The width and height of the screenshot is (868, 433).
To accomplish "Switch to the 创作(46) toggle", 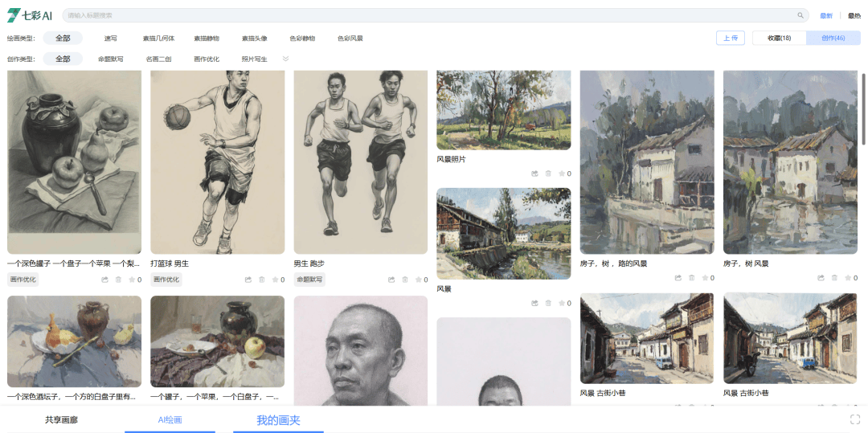I will coord(833,38).
